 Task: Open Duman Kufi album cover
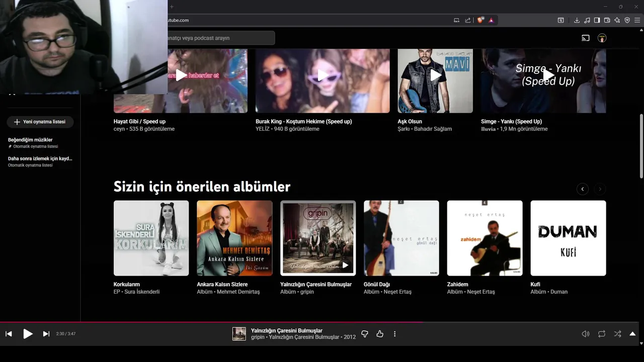coord(568,238)
